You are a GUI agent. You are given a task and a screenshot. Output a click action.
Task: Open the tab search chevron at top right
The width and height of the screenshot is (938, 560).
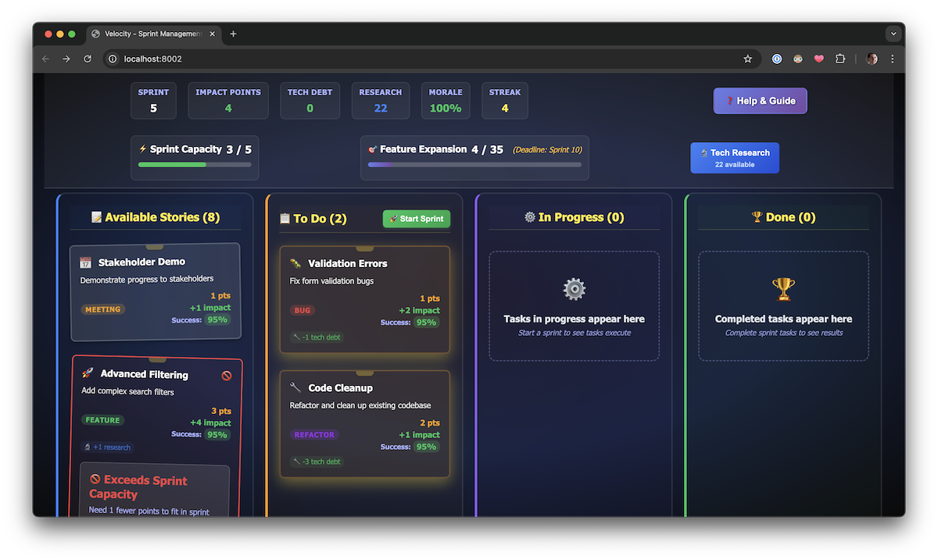click(893, 34)
